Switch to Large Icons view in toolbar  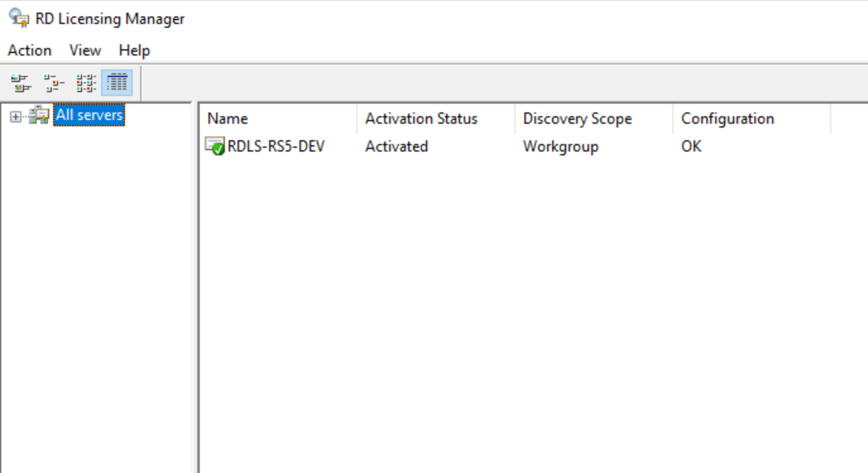[x=21, y=83]
